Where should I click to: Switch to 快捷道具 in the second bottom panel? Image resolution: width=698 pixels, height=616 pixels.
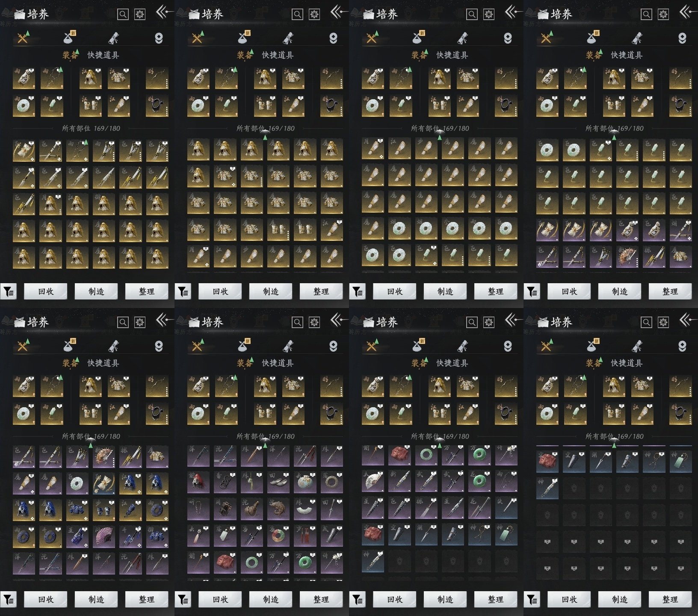278,363
